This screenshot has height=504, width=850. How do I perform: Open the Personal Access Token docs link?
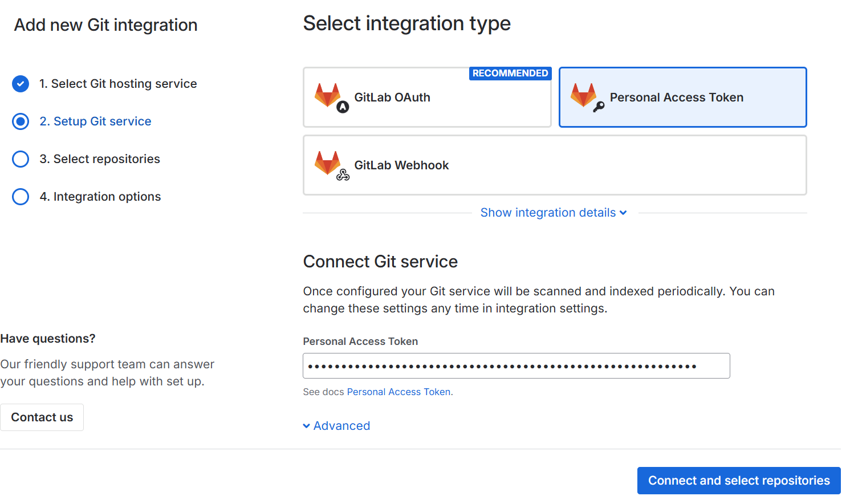tap(398, 392)
